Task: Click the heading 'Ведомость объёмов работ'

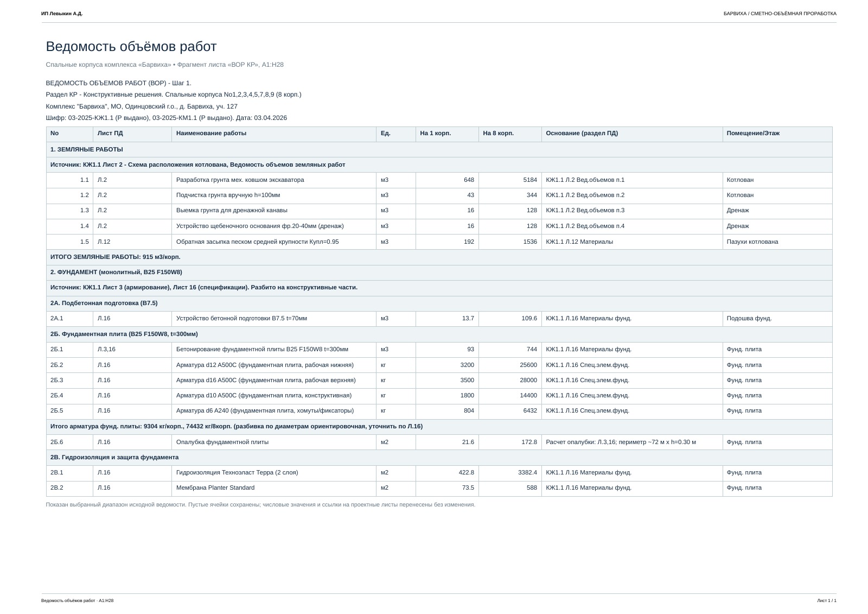Action: click(131, 47)
